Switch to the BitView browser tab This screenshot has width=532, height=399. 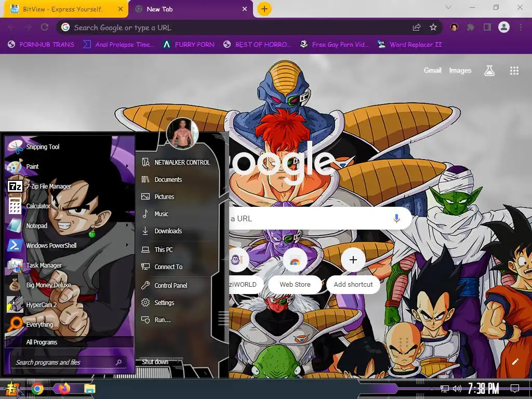tap(63, 9)
